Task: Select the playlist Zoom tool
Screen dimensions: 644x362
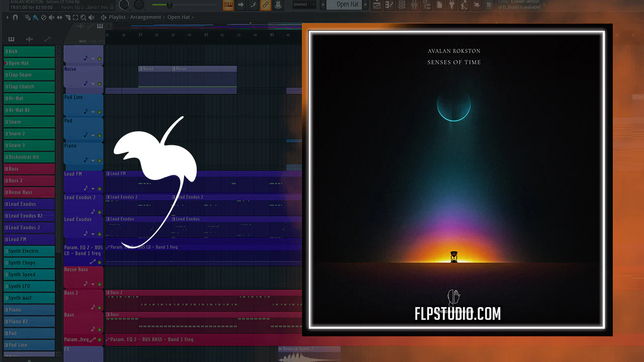Action: pos(84,17)
